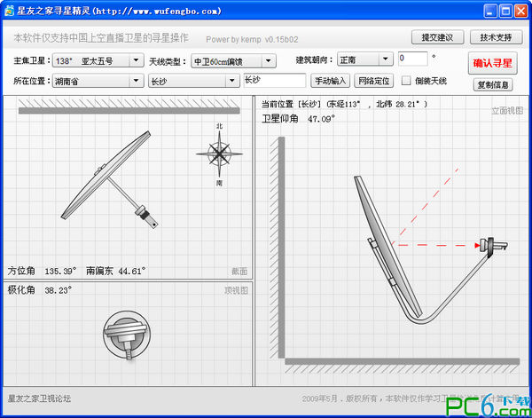
Task: Click the 极化角 38.23° reading
Action: click(40, 290)
